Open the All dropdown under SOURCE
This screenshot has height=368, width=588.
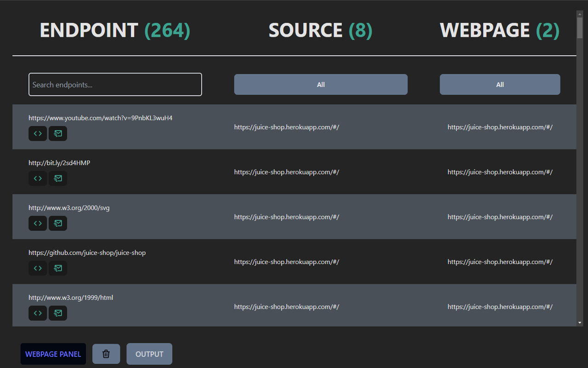click(x=320, y=84)
